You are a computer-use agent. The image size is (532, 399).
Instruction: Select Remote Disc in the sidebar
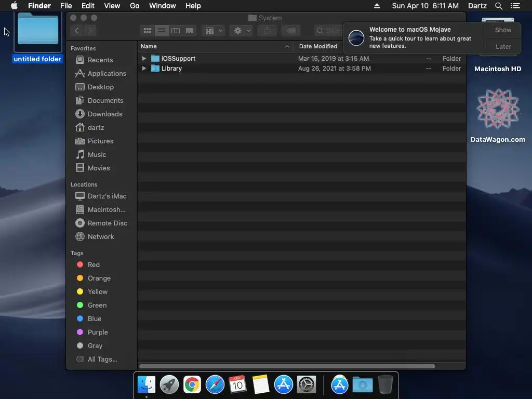point(107,223)
